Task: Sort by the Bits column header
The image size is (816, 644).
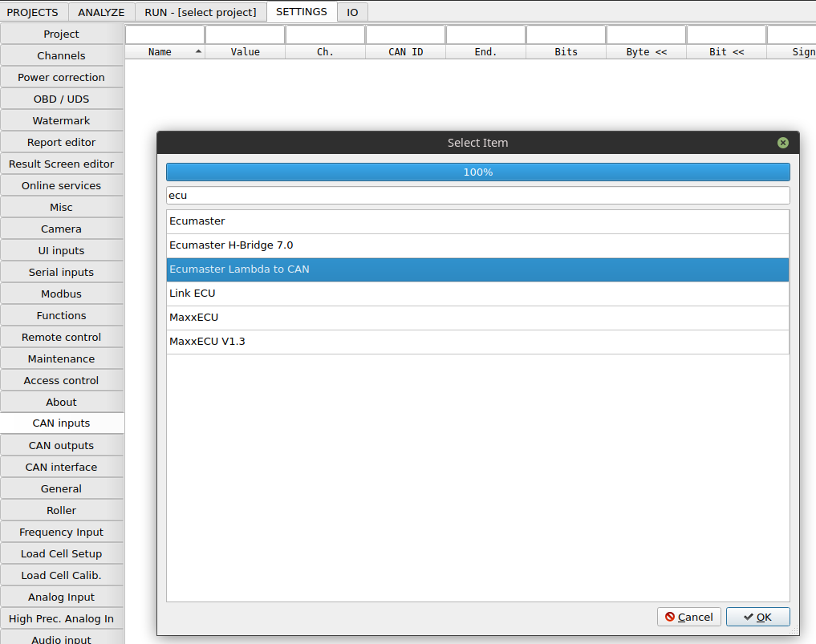Action: click(x=566, y=52)
